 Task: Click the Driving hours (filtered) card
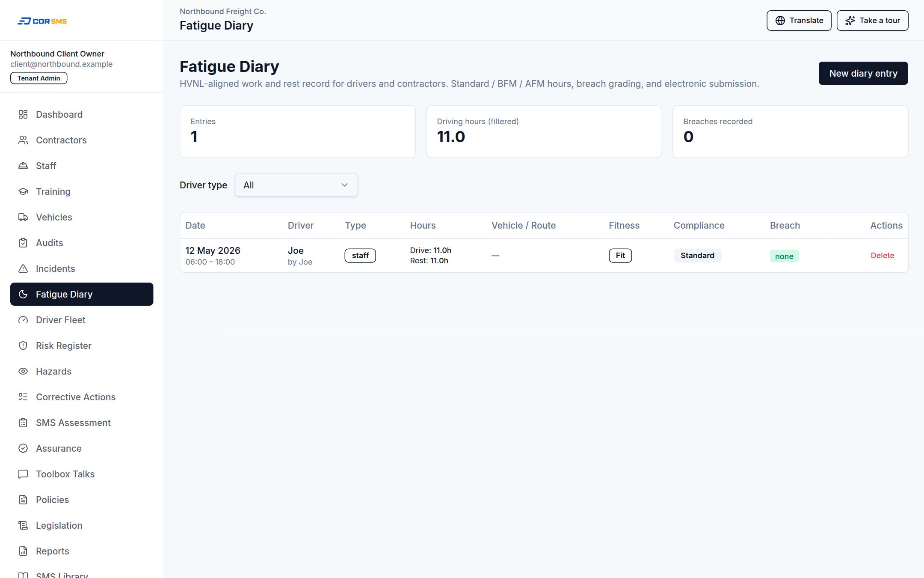[x=544, y=131]
